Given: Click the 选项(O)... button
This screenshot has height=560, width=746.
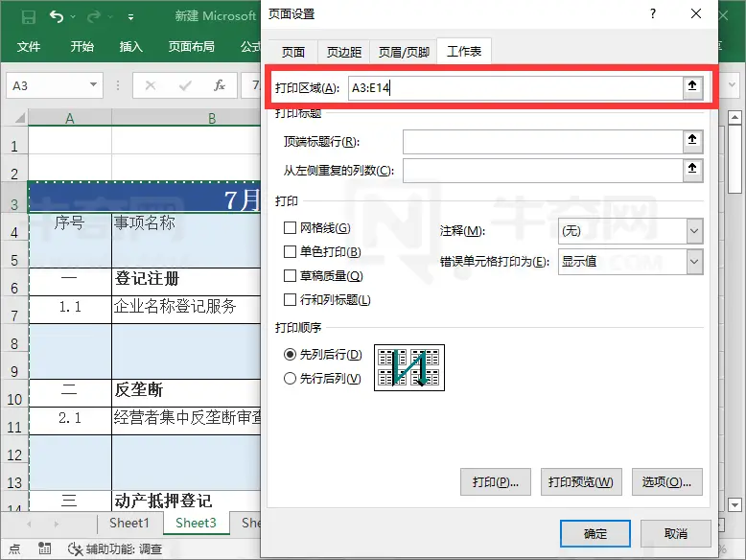Looking at the screenshot, I should pos(666,482).
